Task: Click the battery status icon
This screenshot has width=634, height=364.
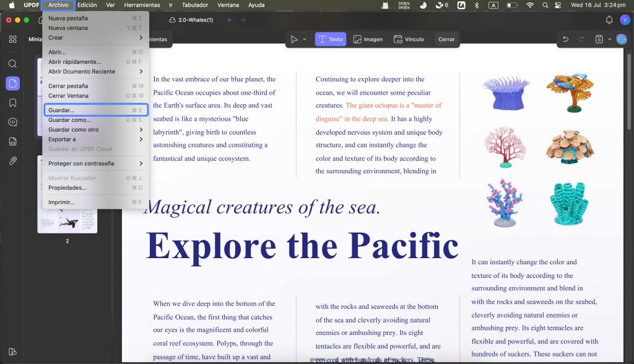Action: point(512,5)
